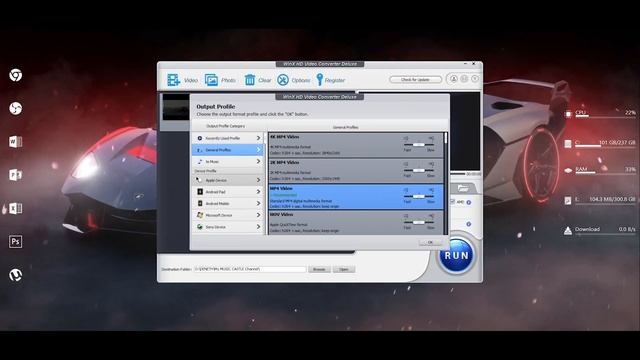Image resolution: width=640 pixels, height=360 pixels.
Task: Select the 2K MP4 Video profile
Action: (356, 171)
